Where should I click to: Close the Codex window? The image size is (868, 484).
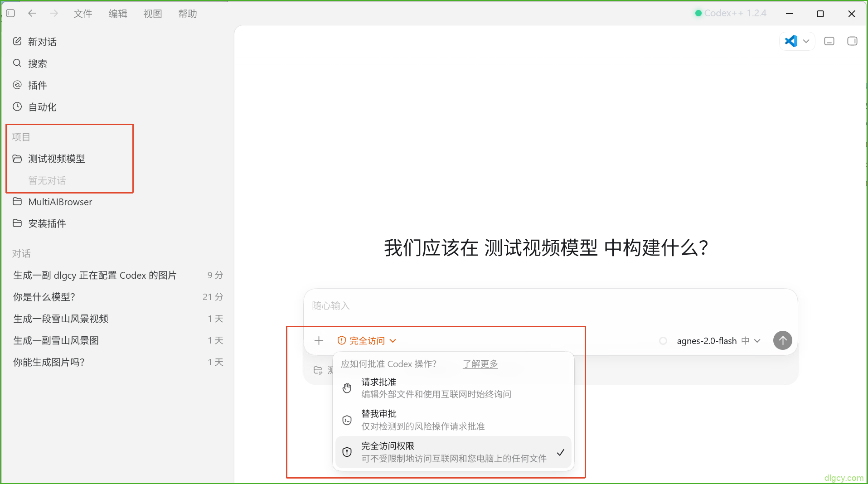(852, 14)
